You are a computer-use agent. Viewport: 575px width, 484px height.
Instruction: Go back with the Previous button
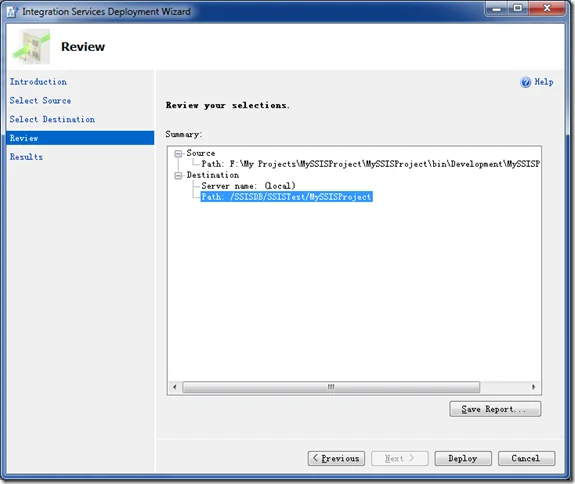(x=336, y=458)
